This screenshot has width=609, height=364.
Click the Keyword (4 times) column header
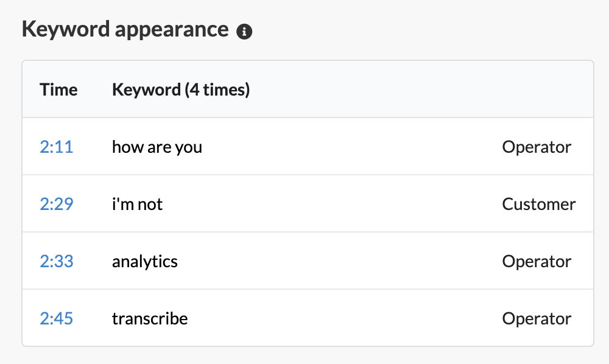point(181,89)
